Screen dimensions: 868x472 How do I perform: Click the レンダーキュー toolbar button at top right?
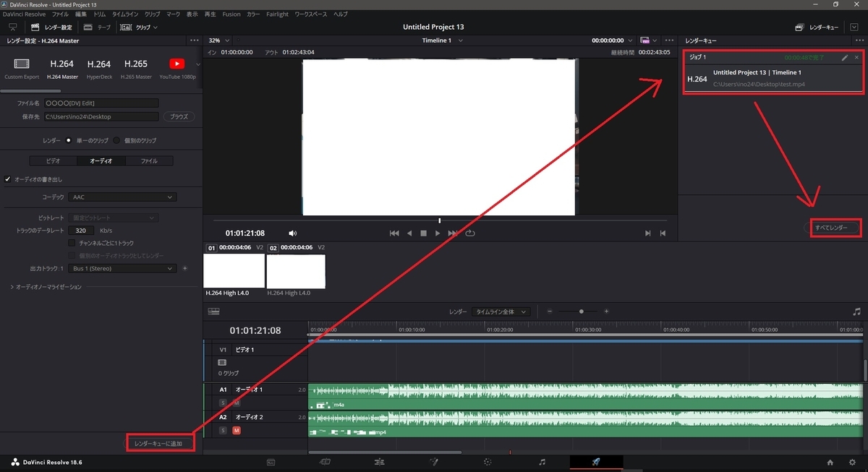817,27
